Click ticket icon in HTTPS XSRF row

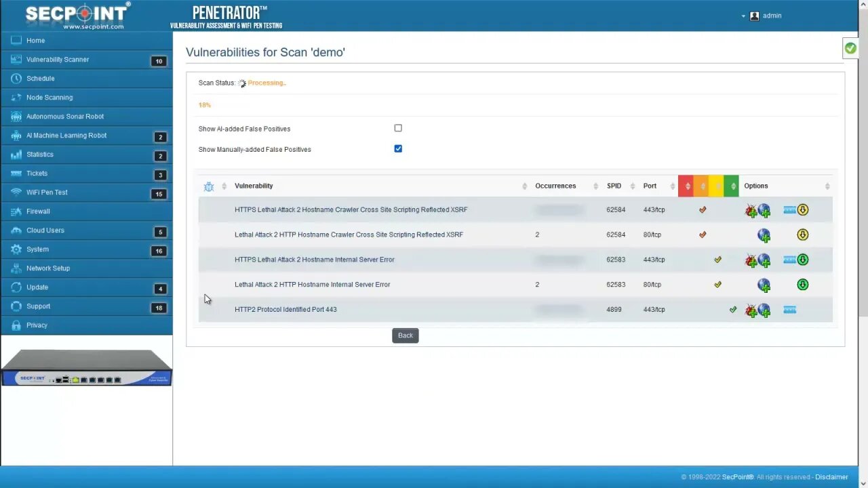point(789,210)
